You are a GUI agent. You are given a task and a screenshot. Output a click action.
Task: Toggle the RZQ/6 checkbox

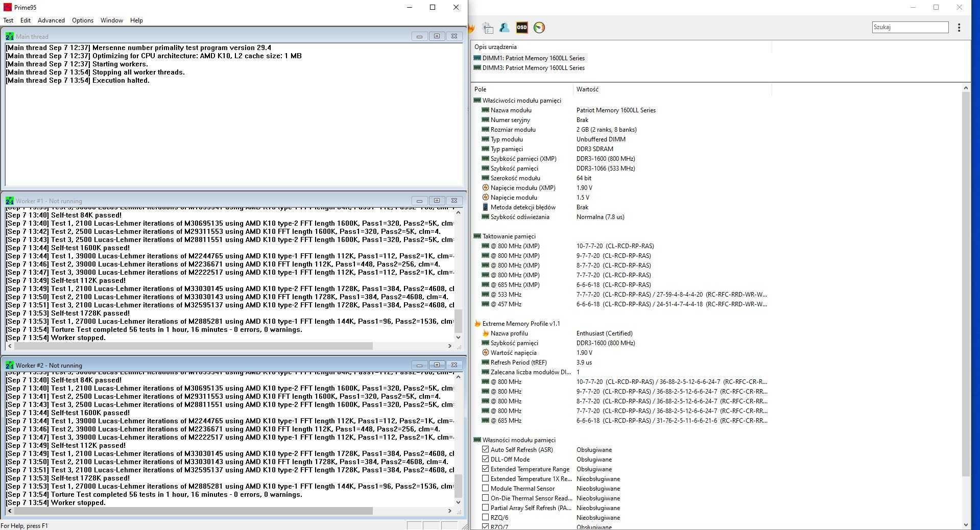(x=485, y=517)
